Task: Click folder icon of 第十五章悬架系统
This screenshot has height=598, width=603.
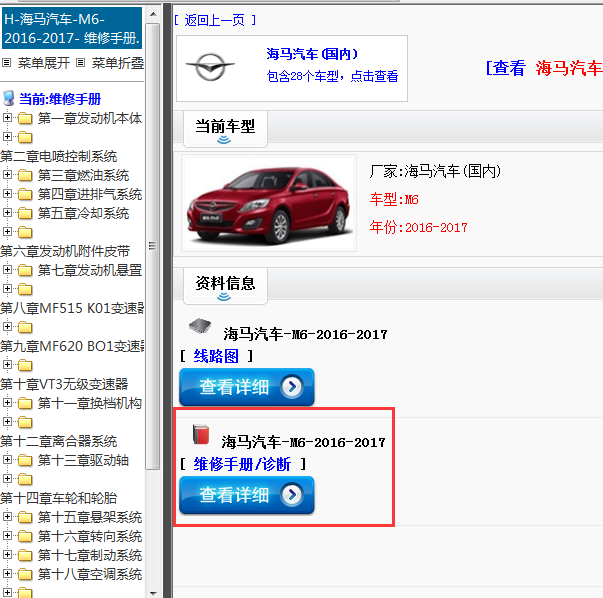Action: point(25,517)
